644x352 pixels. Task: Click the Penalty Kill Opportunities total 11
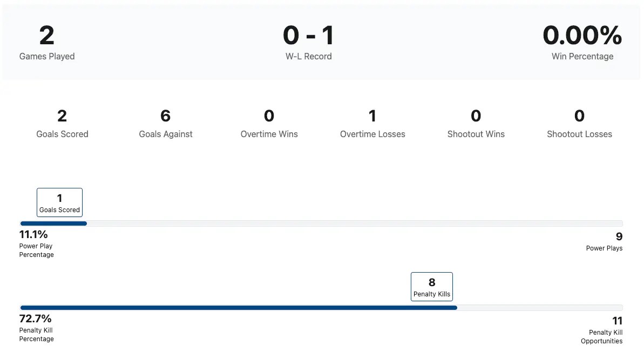[x=617, y=321]
